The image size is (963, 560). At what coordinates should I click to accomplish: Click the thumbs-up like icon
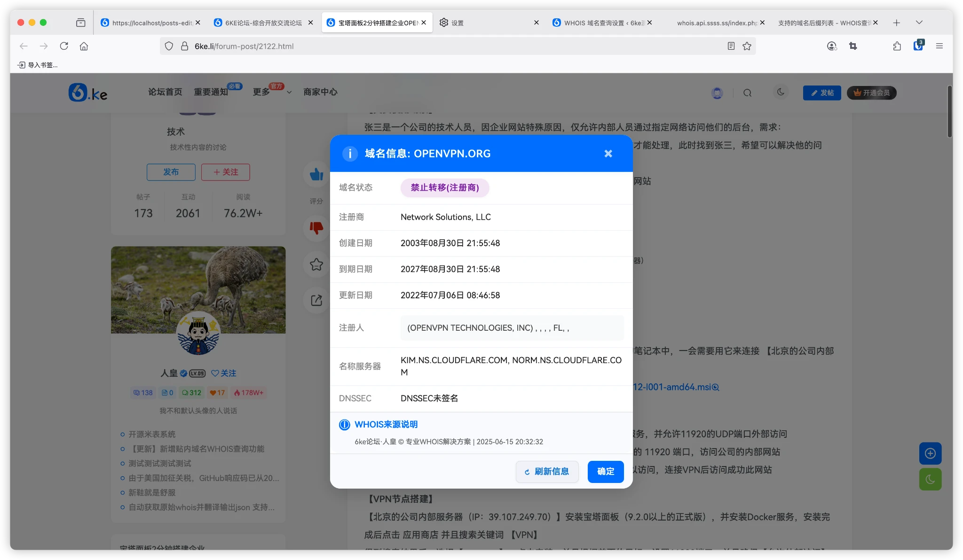click(x=316, y=175)
